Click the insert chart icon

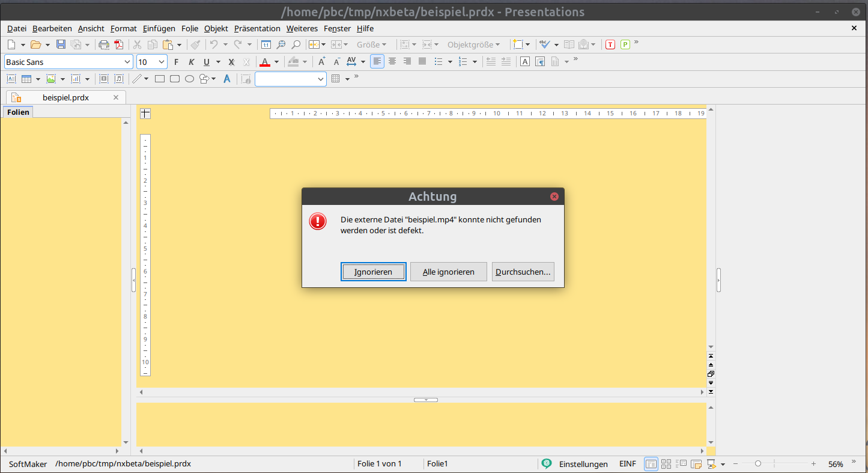pyautogui.click(x=76, y=79)
